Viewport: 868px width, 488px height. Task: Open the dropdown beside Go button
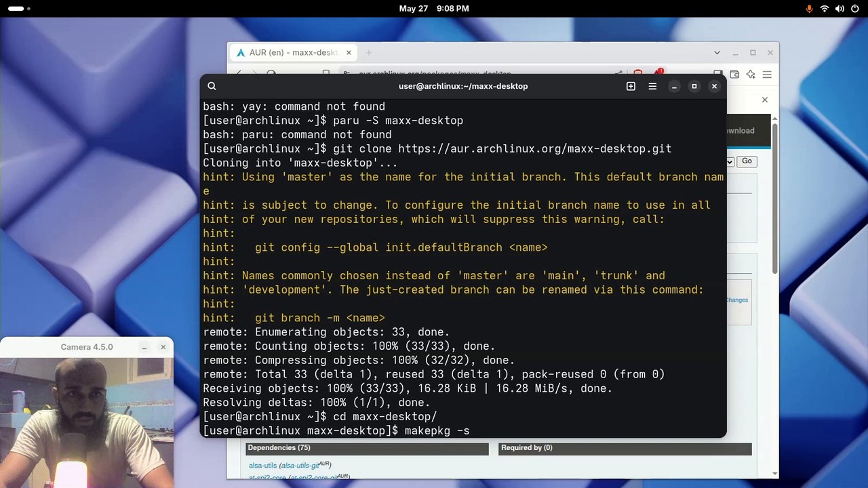click(730, 161)
